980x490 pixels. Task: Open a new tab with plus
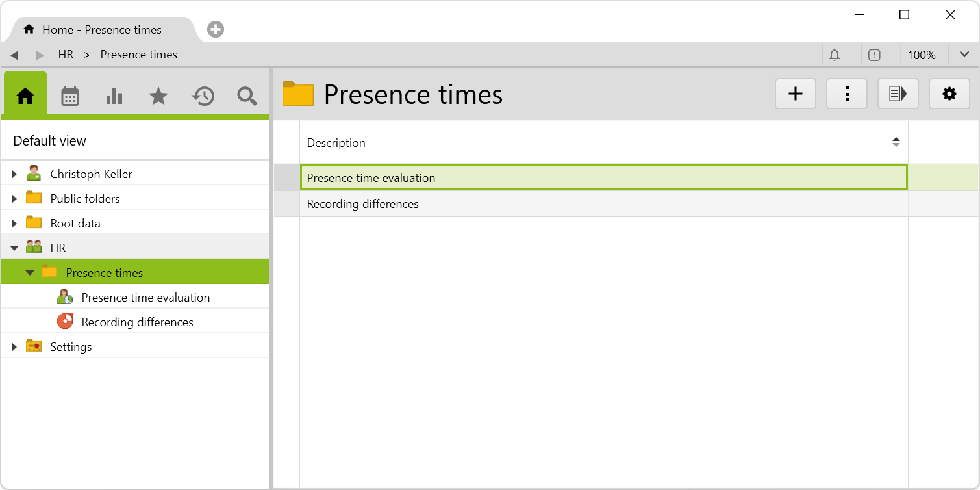click(x=216, y=29)
